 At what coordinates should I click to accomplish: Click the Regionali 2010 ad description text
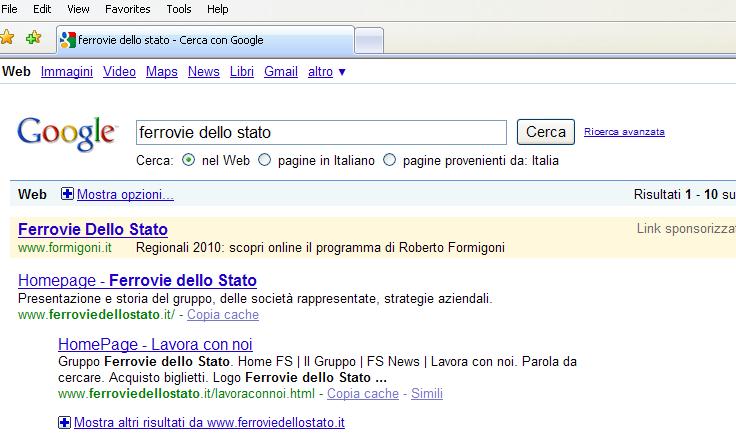(321, 247)
